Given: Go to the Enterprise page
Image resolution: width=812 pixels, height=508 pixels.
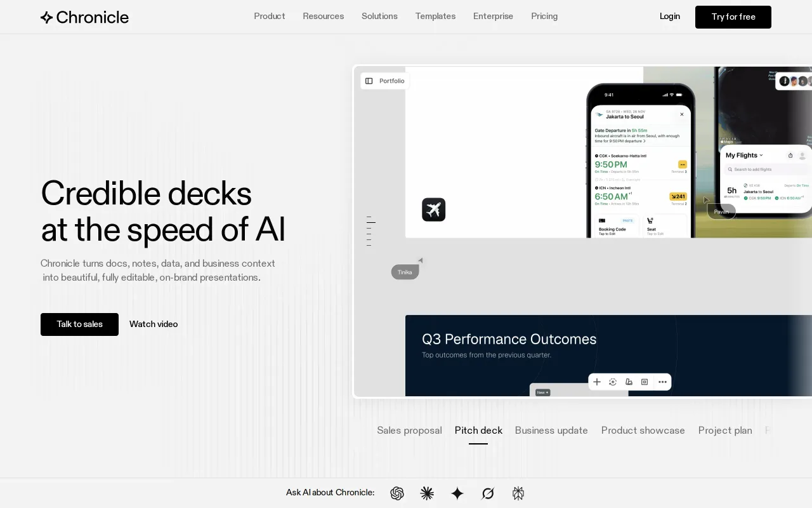Looking at the screenshot, I should (493, 17).
